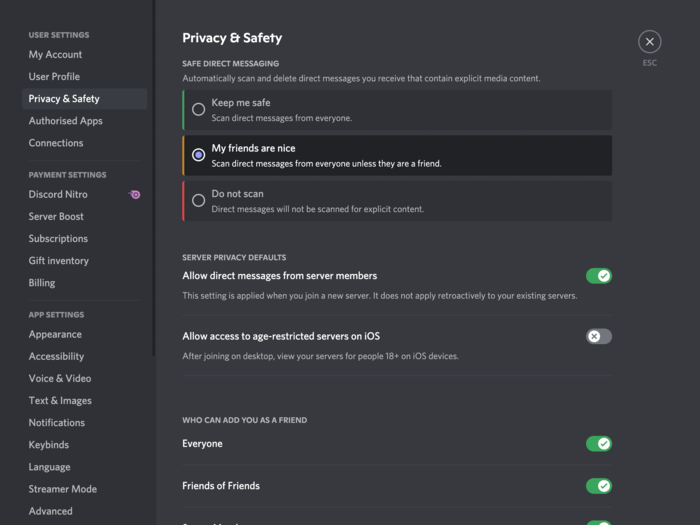Screen dimensions: 700x525
Task: Disable direct messages from server members toggle
Action: tap(599, 276)
